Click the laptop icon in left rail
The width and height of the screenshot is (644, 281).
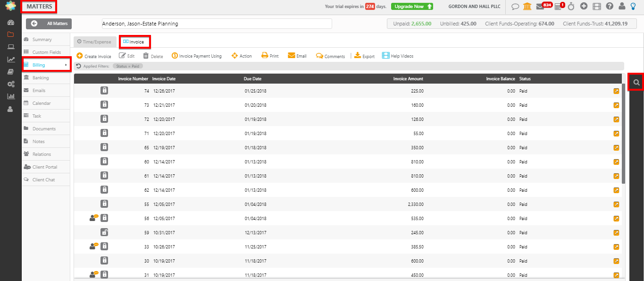coord(10,47)
